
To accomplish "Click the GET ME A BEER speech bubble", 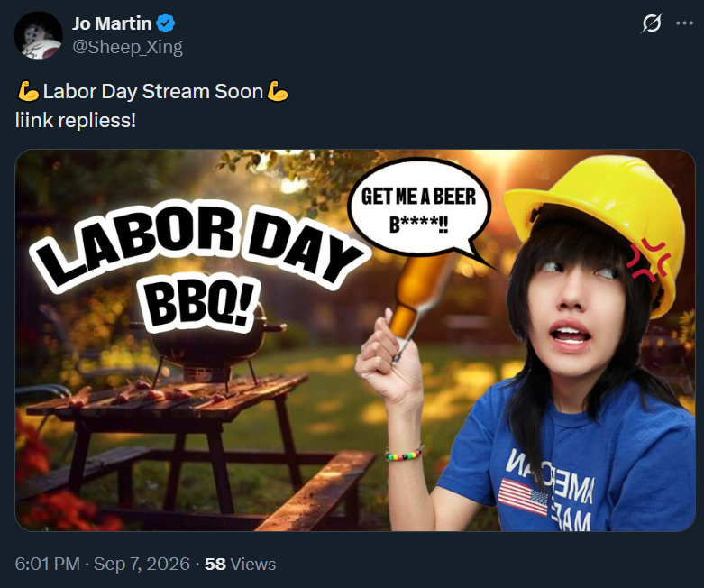I will tap(419, 209).
